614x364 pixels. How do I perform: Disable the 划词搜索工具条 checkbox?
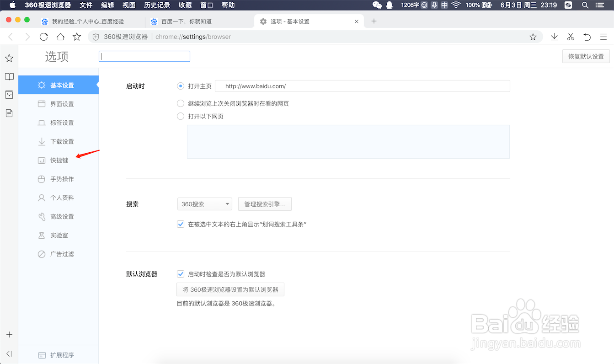pos(181,224)
